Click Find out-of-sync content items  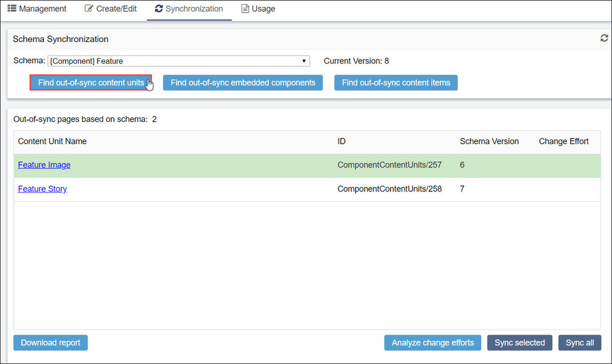point(396,83)
